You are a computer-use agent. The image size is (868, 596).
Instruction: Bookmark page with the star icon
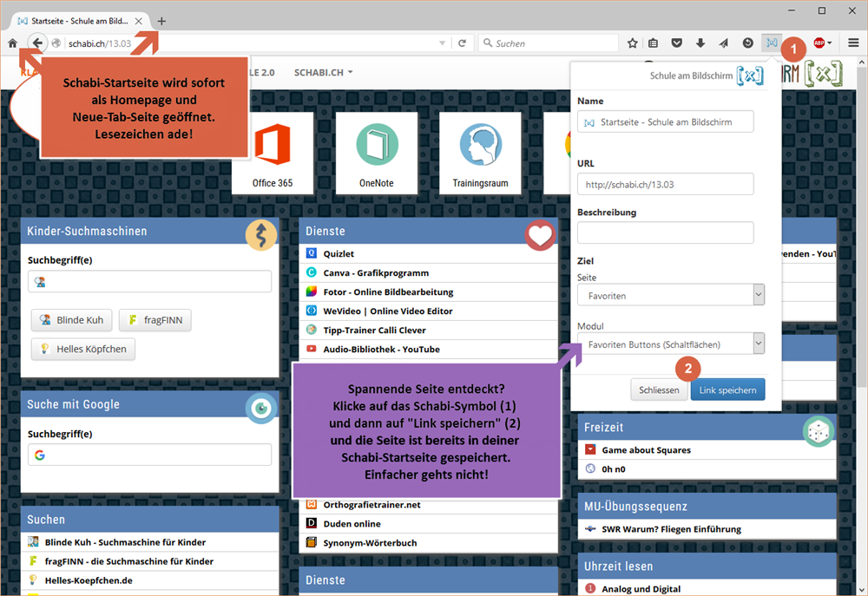coord(632,43)
